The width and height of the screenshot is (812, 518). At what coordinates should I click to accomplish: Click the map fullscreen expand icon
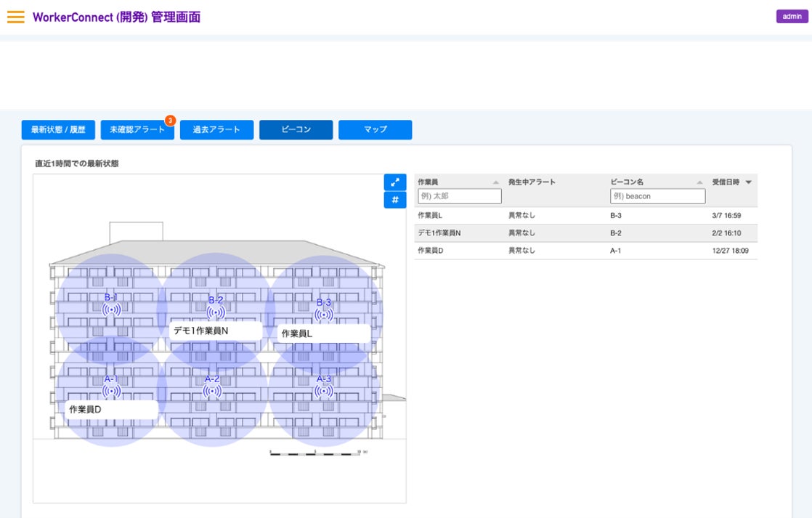pyautogui.click(x=394, y=182)
